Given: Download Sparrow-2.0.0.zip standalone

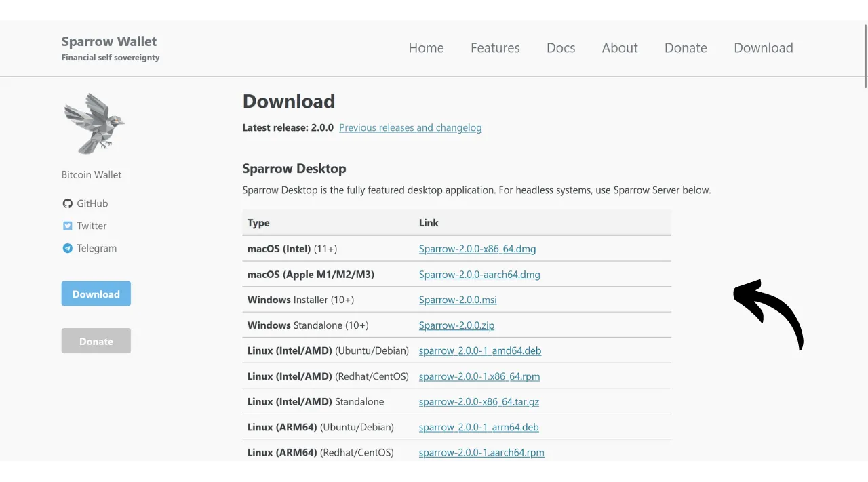Looking at the screenshot, I should point(456,325).
